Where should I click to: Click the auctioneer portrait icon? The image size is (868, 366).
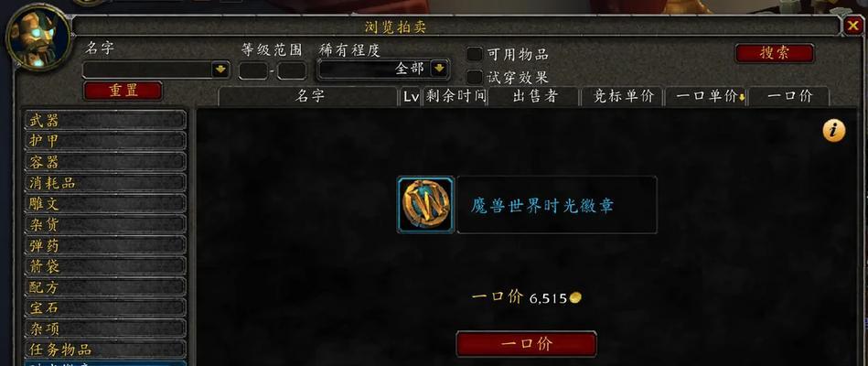pos(38,38)
